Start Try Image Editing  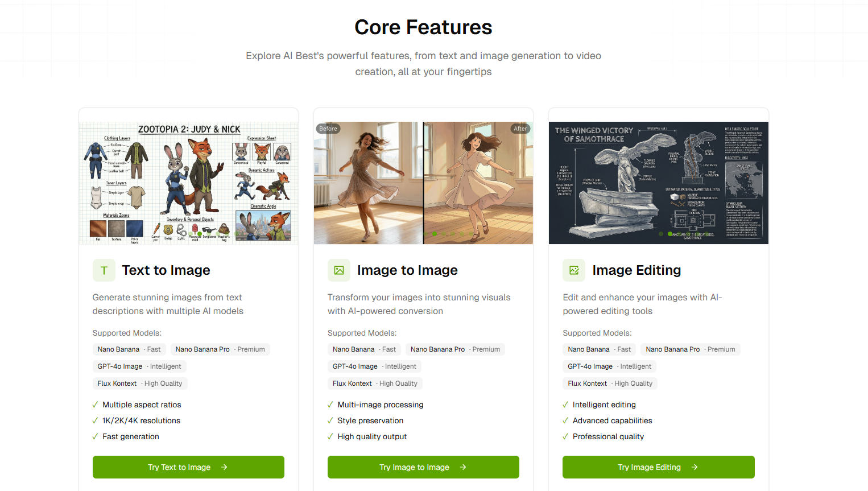pyautogui.click(x=659, y=467)
